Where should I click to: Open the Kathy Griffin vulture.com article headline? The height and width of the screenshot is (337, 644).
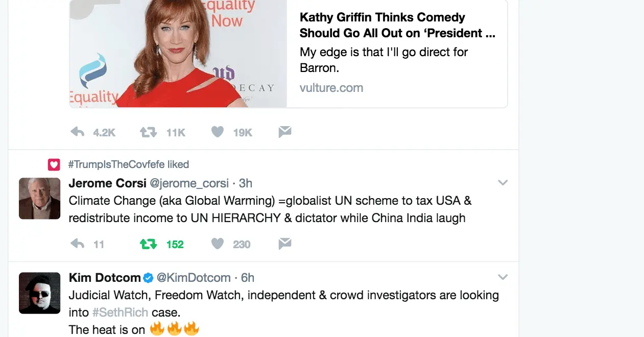(x=397, y=25)
